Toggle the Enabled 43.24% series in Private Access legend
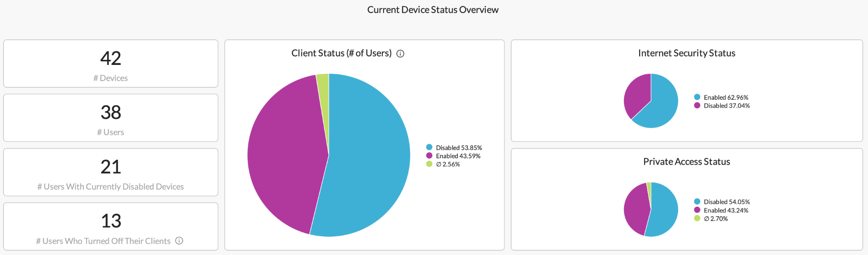Viewport: 868px width, 255px height. coord(726,210)
